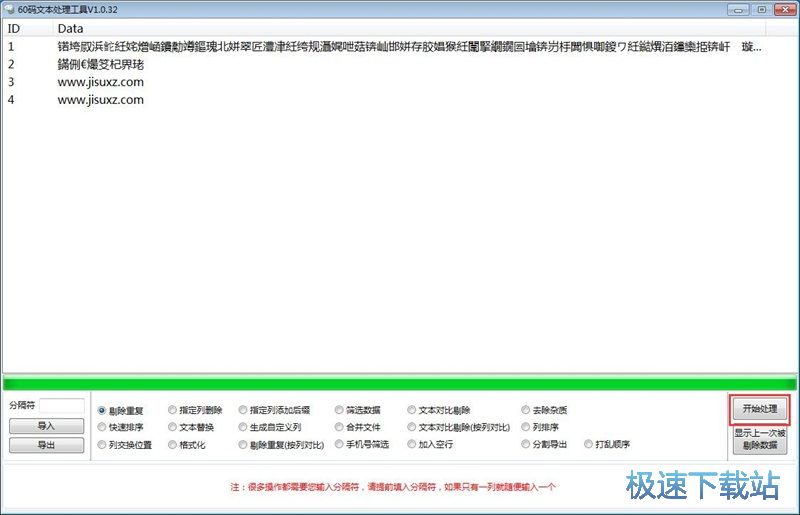Click the 开始处理 button
Image resolution: width=800 pixels, height=515 pixels.
tap(760, 409)
